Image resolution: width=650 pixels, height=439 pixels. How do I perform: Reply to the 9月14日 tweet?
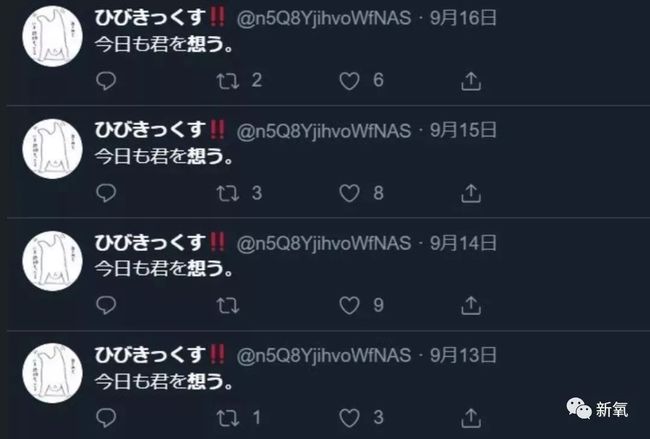point(106,306)
